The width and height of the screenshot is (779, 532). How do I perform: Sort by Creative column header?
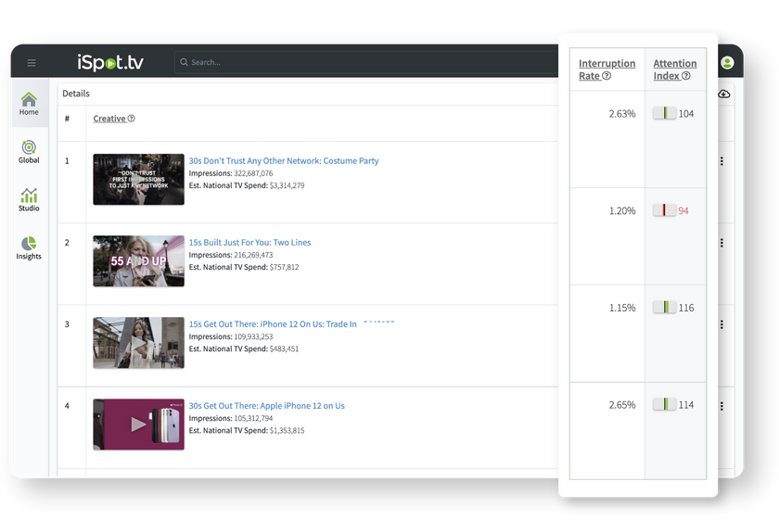point(109,119)
